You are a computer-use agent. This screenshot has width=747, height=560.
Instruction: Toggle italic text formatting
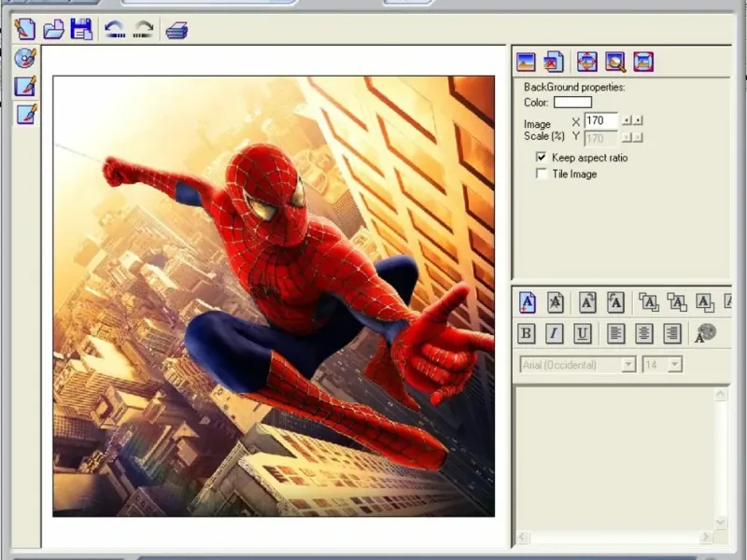tap(555, 333)
